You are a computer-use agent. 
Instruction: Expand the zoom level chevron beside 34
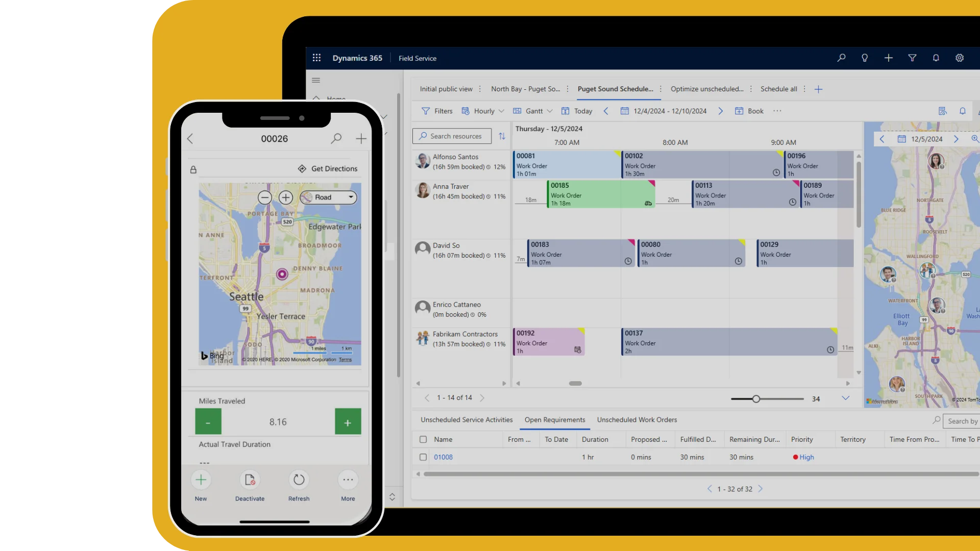point(846,398)
